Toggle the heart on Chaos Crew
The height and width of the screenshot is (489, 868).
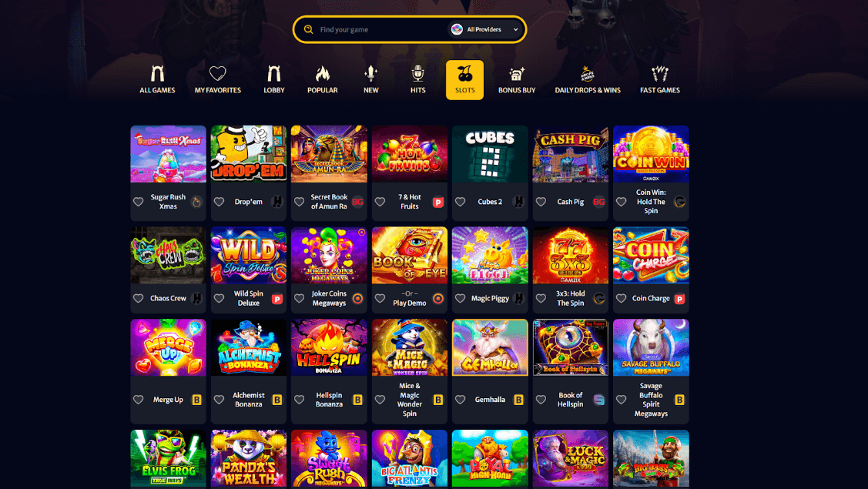tap(139, 299)
